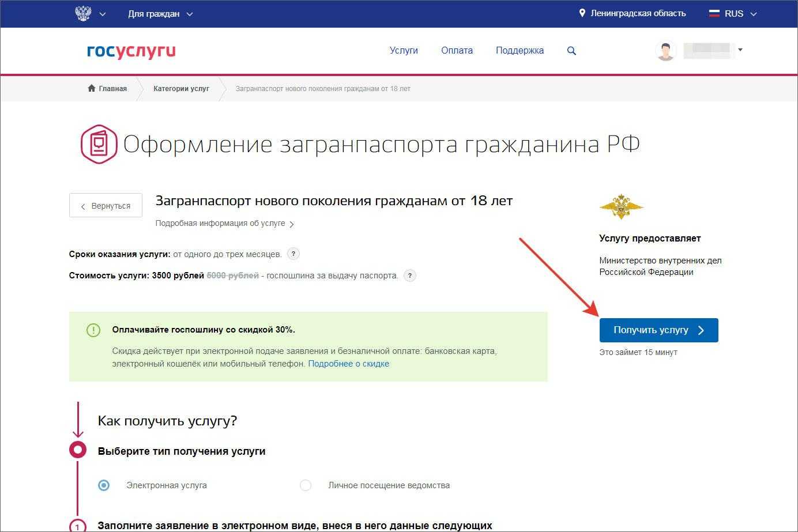
Task: Select 'Электронная услуга' radio button
Action: point(104,485)
